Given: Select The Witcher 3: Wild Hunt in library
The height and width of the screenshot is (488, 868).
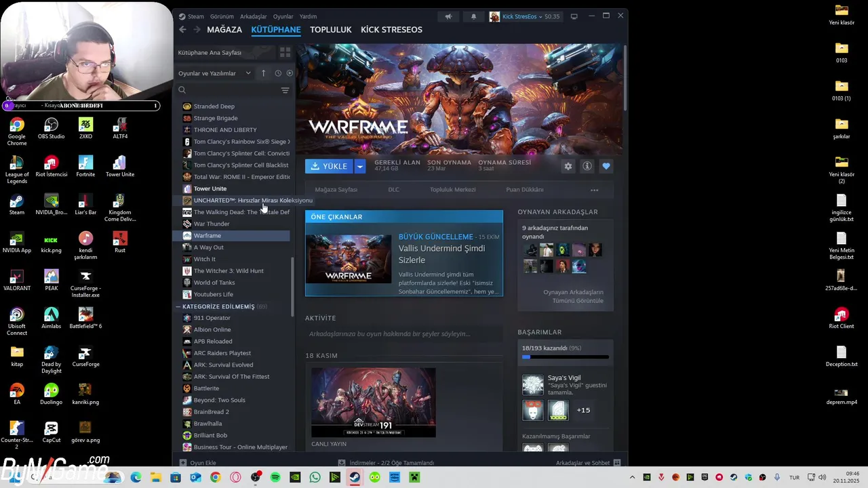Looking at the screenshot, I should (x=229, y=270).
